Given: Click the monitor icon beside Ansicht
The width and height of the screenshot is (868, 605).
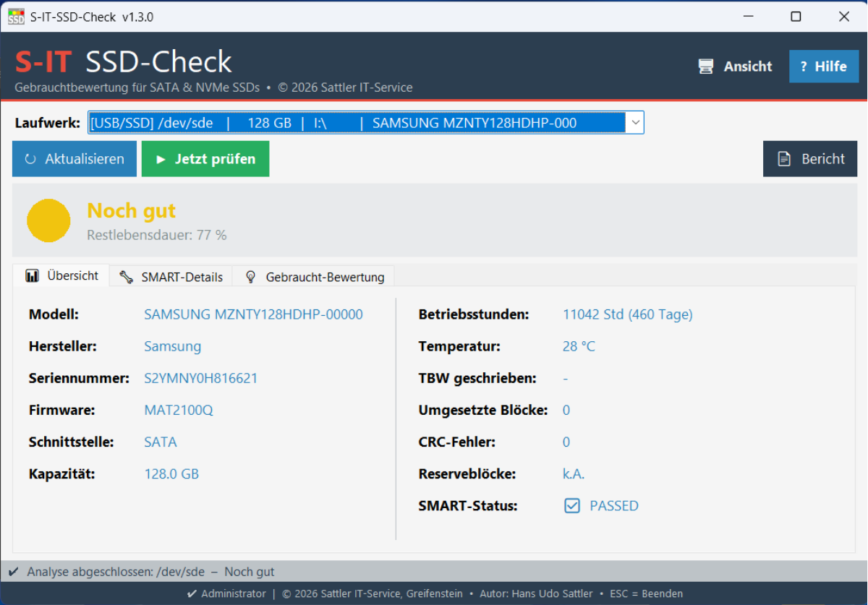Looking at the screenshot, I should tap(706, 66).
